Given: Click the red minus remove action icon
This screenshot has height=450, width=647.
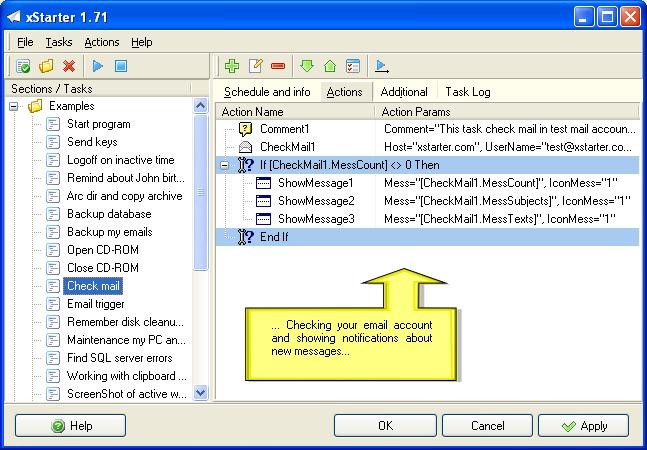Looking at the screenshot, I should [x=278, y=67].
